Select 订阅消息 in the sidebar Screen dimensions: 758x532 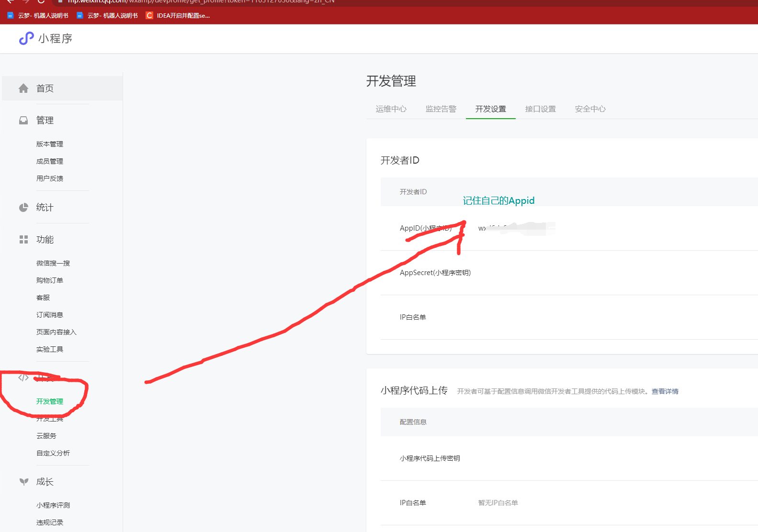tap(50, 315)
